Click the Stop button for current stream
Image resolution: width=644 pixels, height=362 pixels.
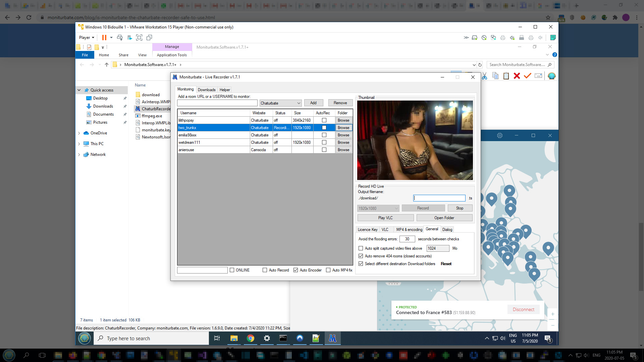[x=460, y=208]
